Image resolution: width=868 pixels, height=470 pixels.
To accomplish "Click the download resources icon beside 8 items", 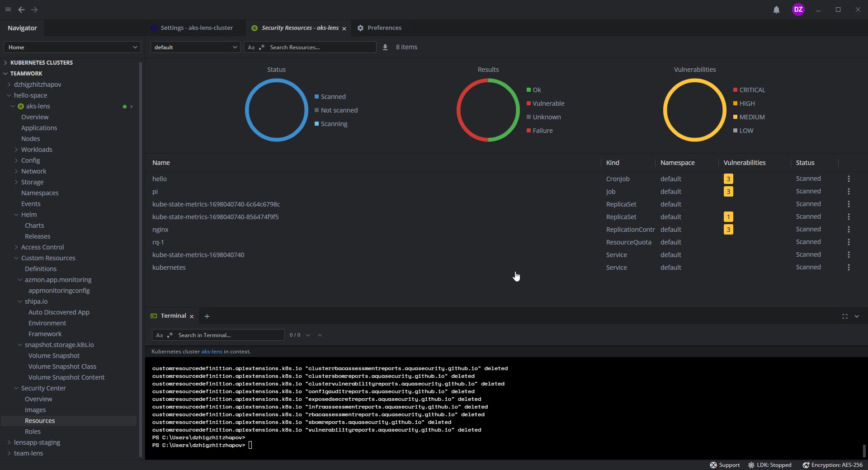I will pyautogui.click(x=385, y=47).
